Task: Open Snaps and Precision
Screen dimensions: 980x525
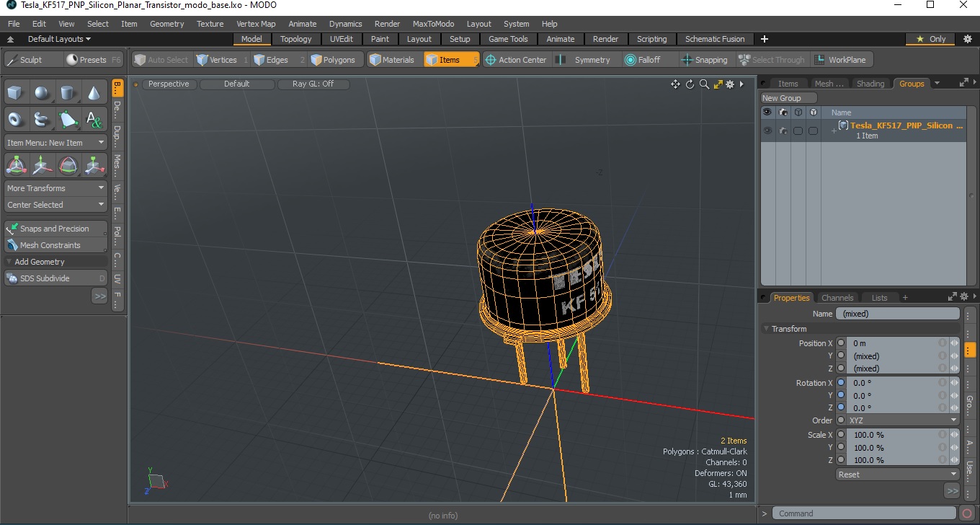Action: 55,229
